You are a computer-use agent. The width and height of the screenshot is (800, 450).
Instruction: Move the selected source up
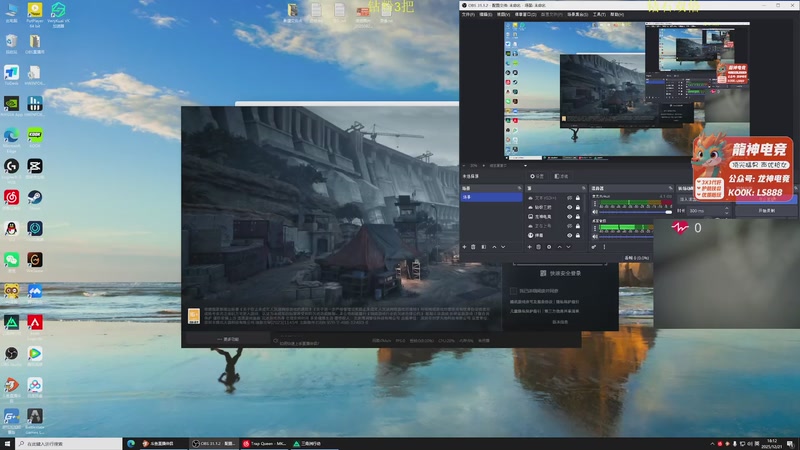click(559, 247)
